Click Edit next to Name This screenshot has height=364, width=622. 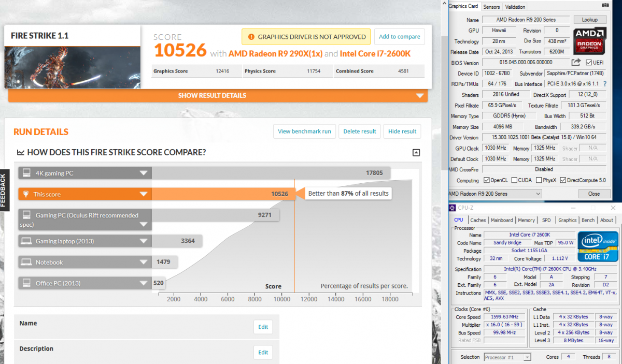pos(263,327)
